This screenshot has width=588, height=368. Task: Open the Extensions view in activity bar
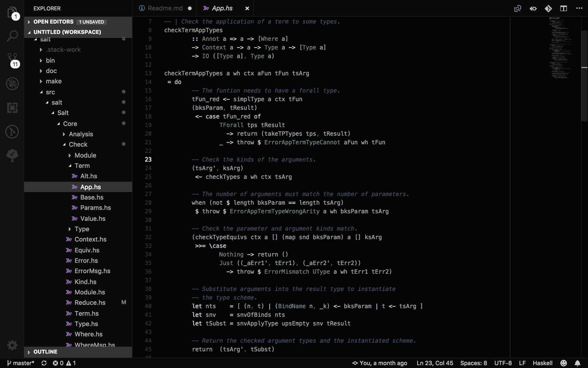point(12,108)
